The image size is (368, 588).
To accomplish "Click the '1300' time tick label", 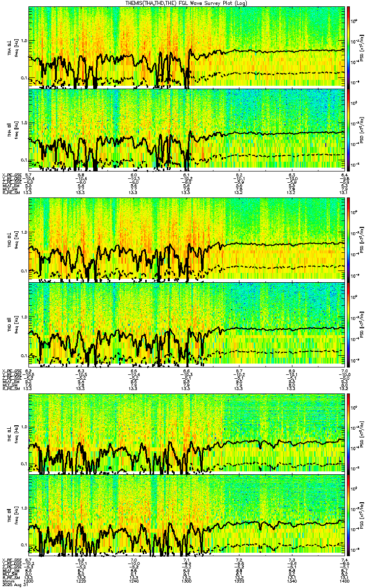I will coord(186,582).
